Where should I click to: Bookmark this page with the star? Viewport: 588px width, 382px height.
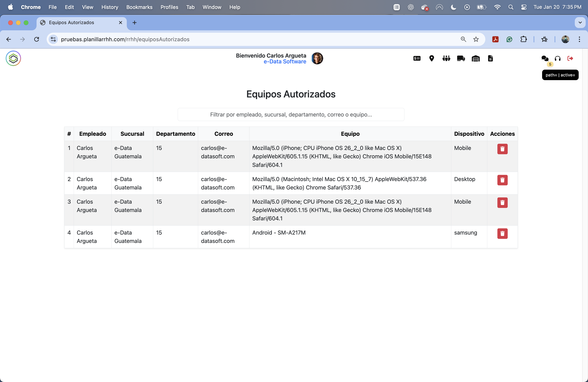click(x=476, y=39)
